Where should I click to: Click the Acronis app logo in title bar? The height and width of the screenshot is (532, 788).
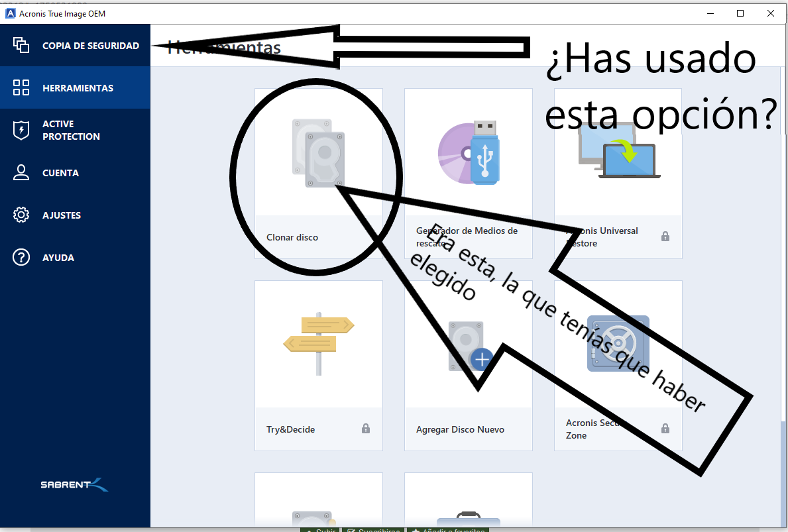coord(10,13)
